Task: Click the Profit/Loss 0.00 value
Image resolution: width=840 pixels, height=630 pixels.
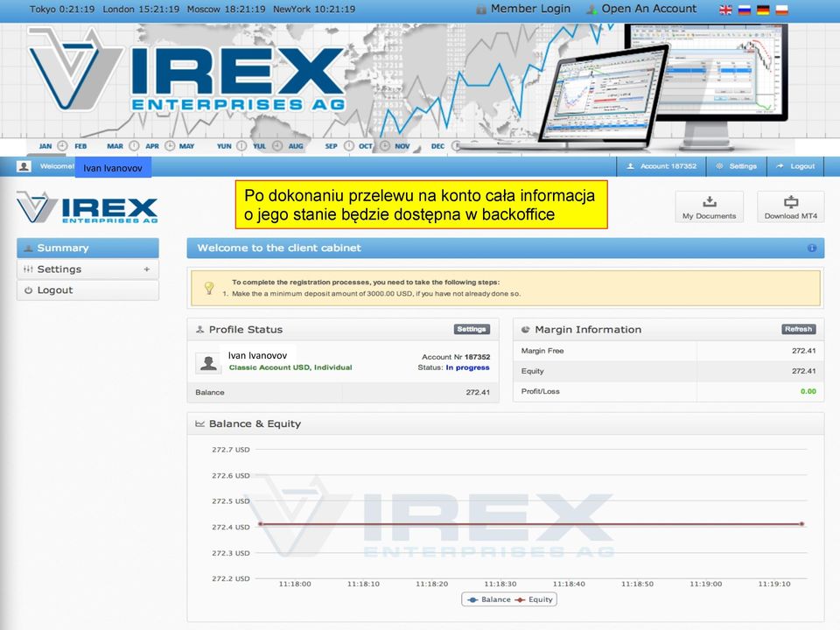Action: click(x=808, y=392)
